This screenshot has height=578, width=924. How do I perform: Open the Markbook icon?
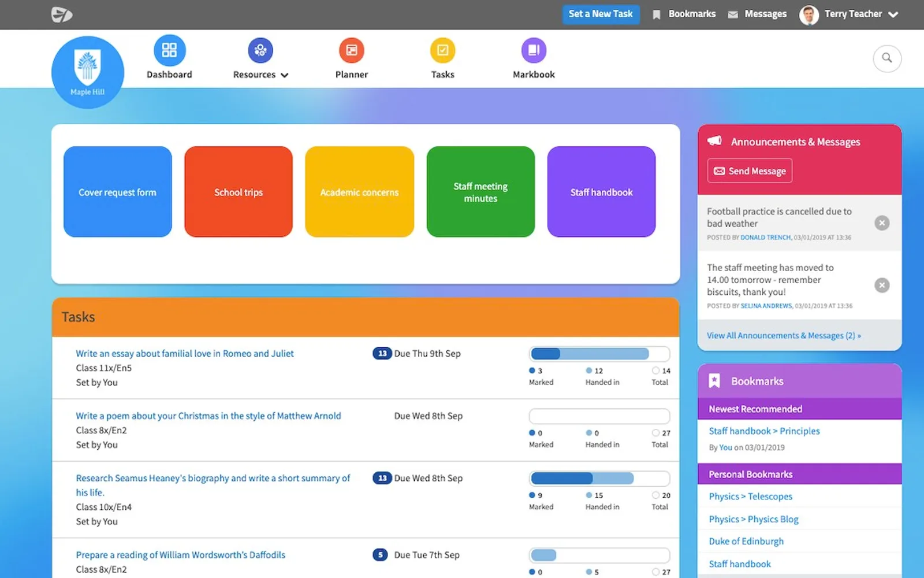tap(534, 50)
